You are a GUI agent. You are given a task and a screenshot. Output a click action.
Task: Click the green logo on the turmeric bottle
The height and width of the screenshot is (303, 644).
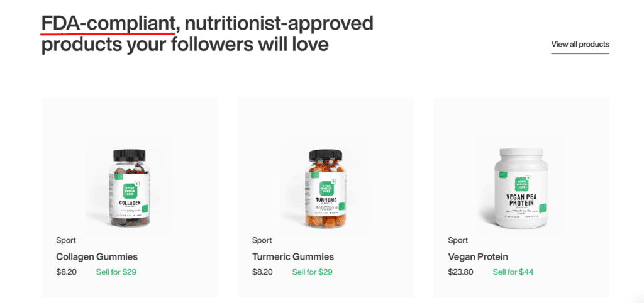326,188
